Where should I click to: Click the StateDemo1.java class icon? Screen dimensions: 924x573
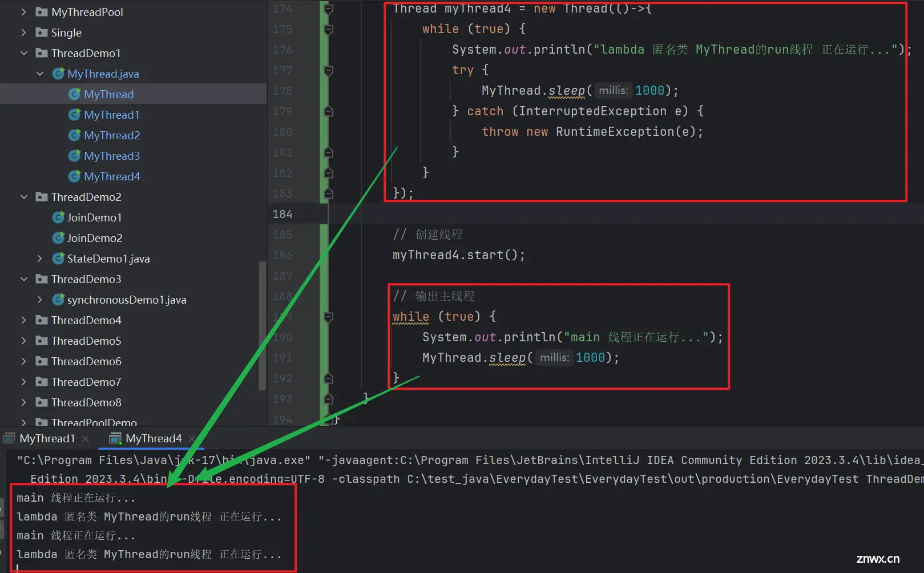click(x=58, y=259)
